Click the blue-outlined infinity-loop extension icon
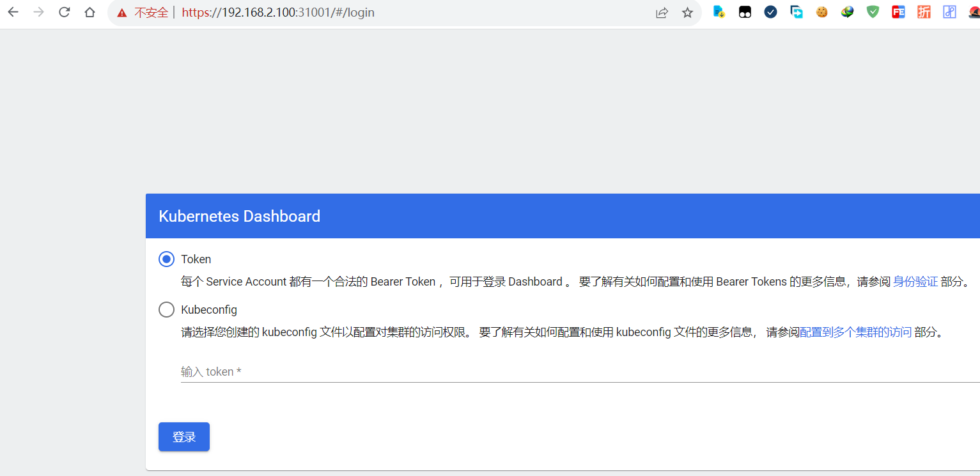The height and width of the screenshot is (476, 980). (949, 12)
